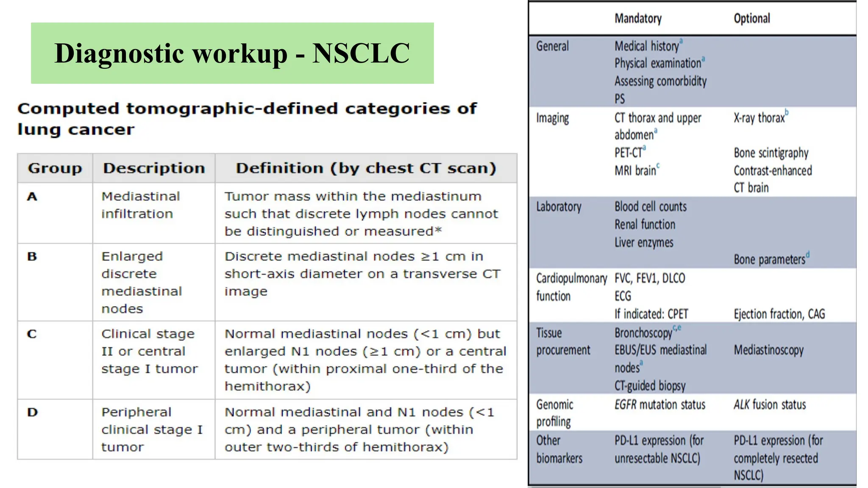868x488 pixels.
Task: Click the optional 'X-ray thorax' entry
Action: [x=761, y=117]
